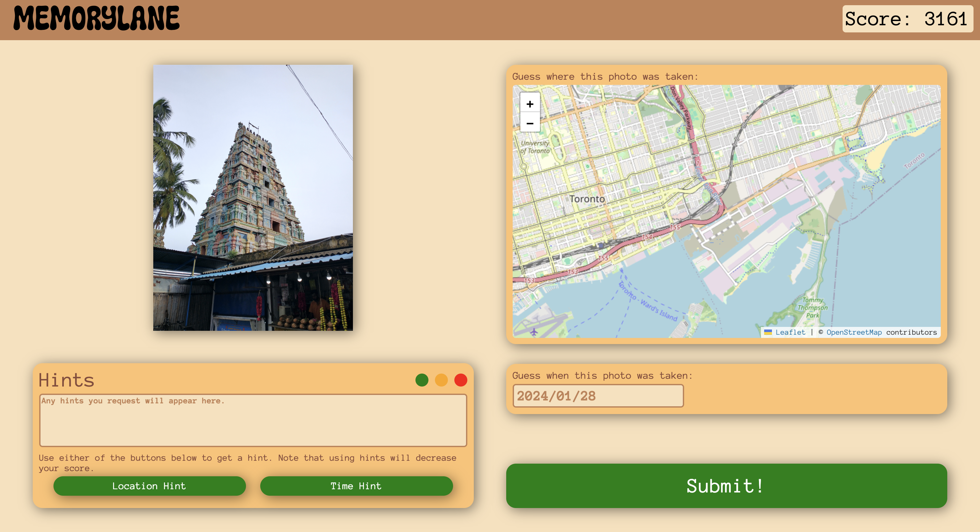Image resolution: width=980 pixels, height=532 pixels.
Task: Request a Time Hint
Action: pos(356,486)
